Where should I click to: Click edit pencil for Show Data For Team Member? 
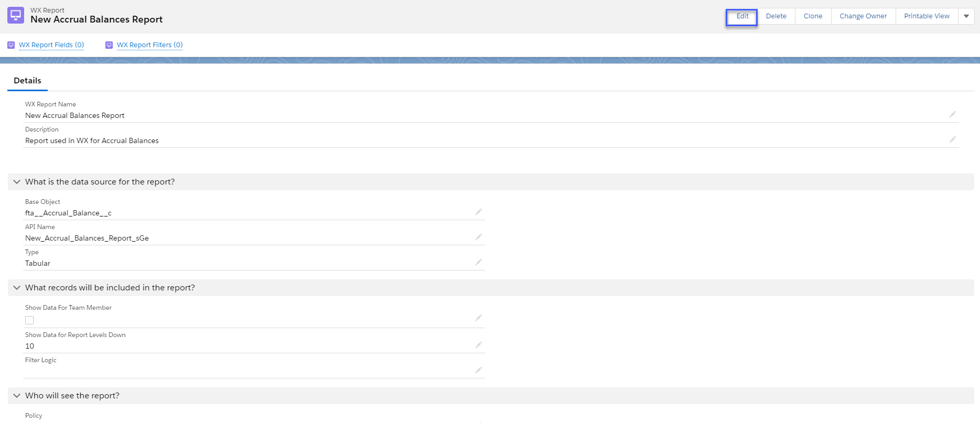(479, 318)
